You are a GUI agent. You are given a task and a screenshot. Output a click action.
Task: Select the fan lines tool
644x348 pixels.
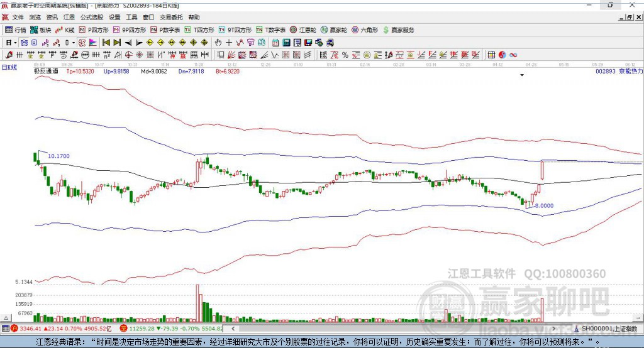pyautogui.click(x=231, y=55)
